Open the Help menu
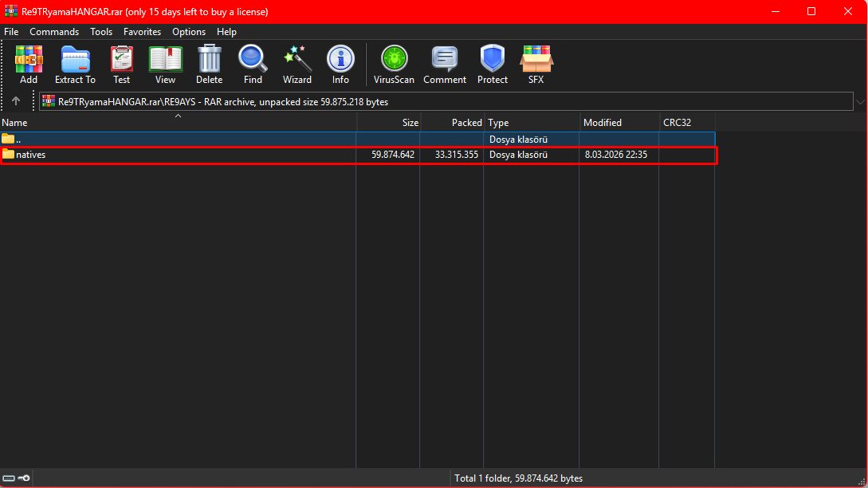This screenshot has width=868, height=488. click(x=226, y=32)
